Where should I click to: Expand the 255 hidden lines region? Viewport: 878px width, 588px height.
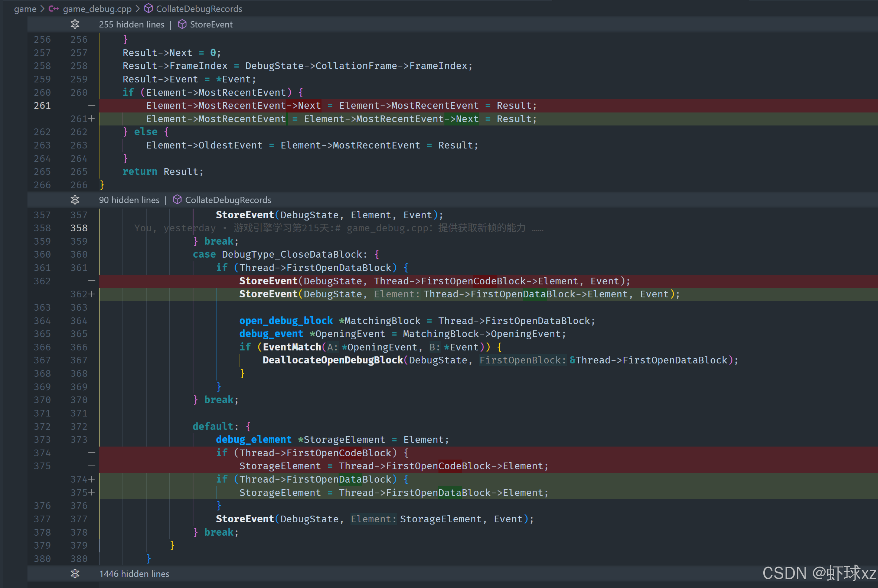[x=131, y=24]
